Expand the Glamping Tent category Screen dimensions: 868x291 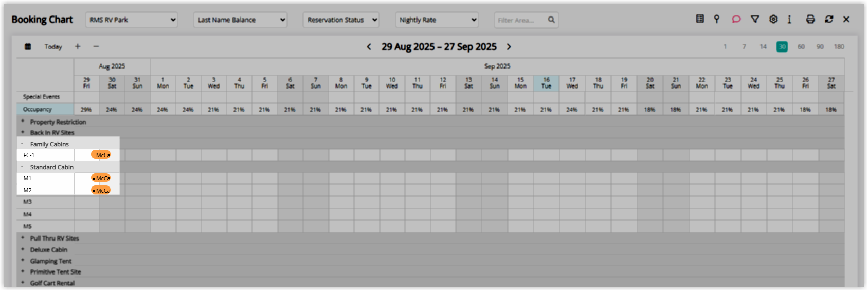pos(23,261)
